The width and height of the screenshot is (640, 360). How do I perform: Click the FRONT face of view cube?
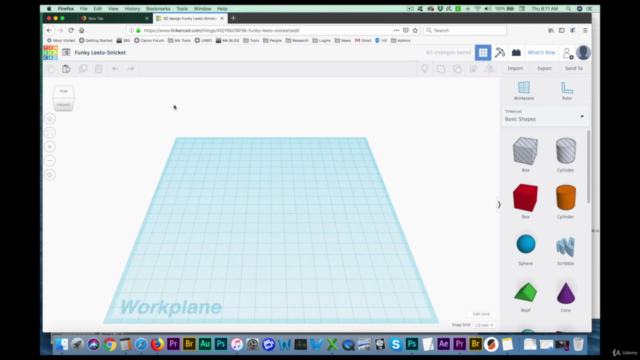tap(64, 105)
